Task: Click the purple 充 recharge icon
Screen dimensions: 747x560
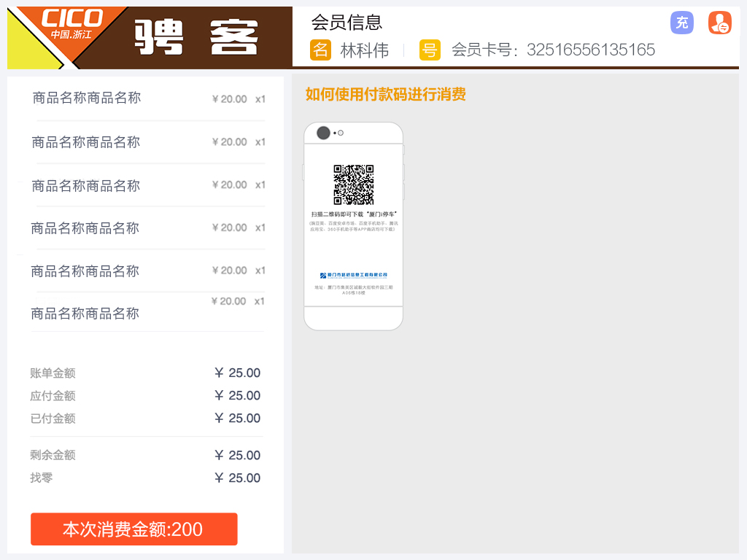Action: (x=681, y=23)
